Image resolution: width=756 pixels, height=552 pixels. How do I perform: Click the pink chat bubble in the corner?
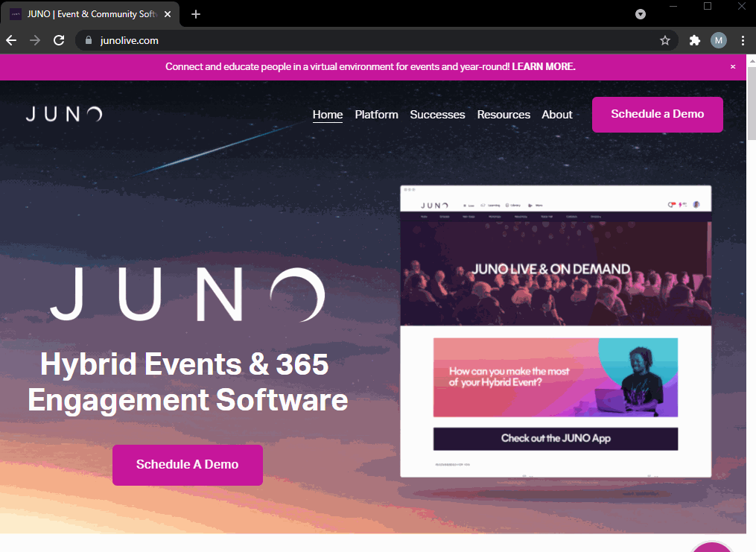click(712, 548)
